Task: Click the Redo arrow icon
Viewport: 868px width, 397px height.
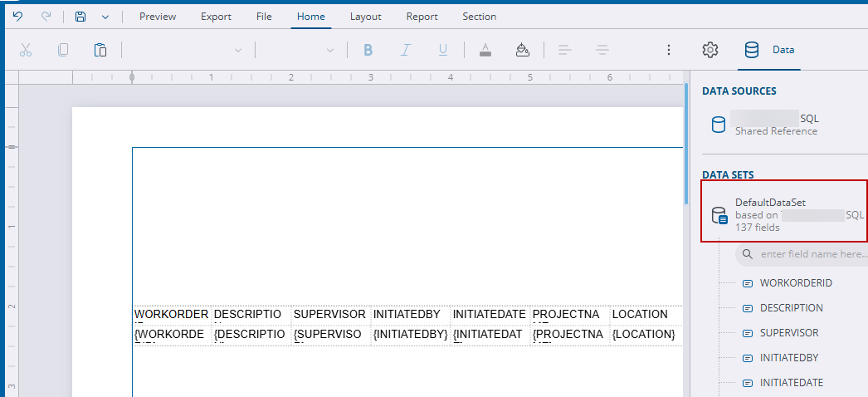Action: [x=46, y=17]
